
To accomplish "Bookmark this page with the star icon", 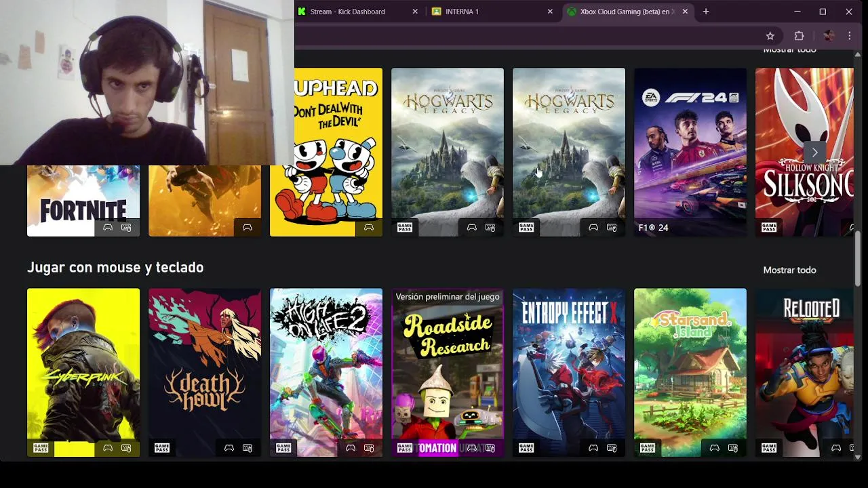I will coord(770,36).
